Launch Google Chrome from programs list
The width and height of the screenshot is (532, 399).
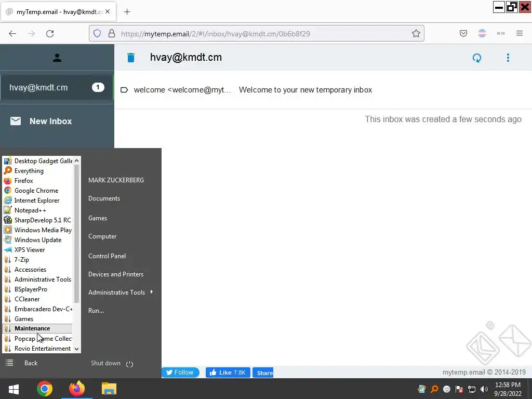[37, 190]
